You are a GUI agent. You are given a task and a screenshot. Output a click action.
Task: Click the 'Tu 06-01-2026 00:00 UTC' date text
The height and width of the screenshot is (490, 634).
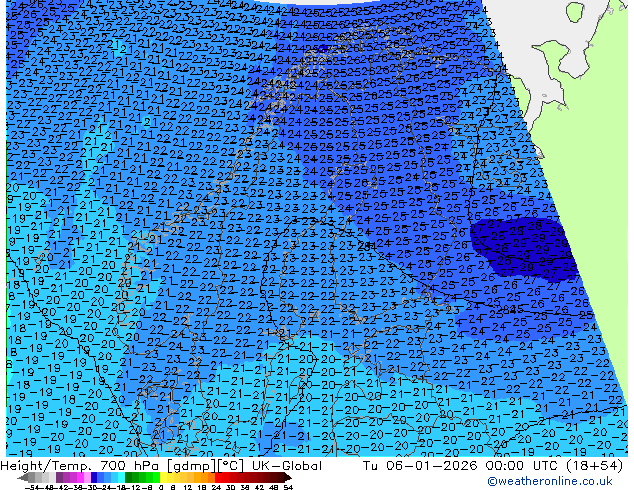click(461, 466)
